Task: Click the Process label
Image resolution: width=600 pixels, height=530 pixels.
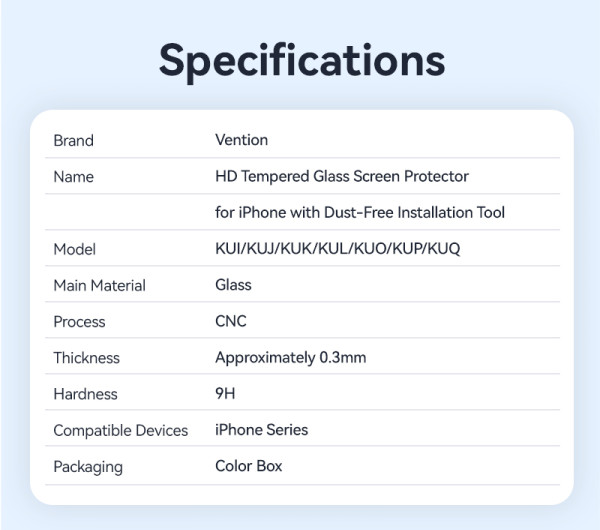Action: (x=79, y=322)
